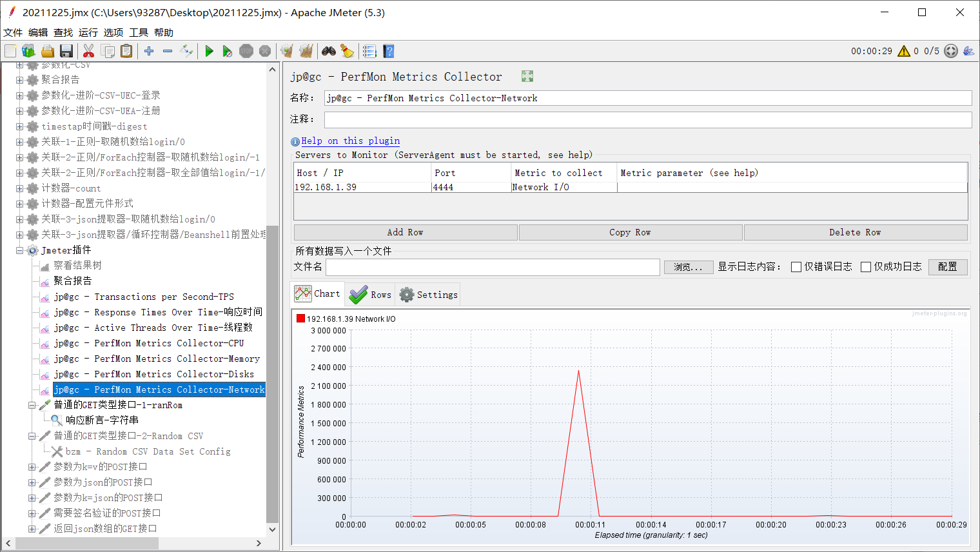Enable the 仅错误日志 checkbox
980x552 pixels.
(x=796, y=267)
